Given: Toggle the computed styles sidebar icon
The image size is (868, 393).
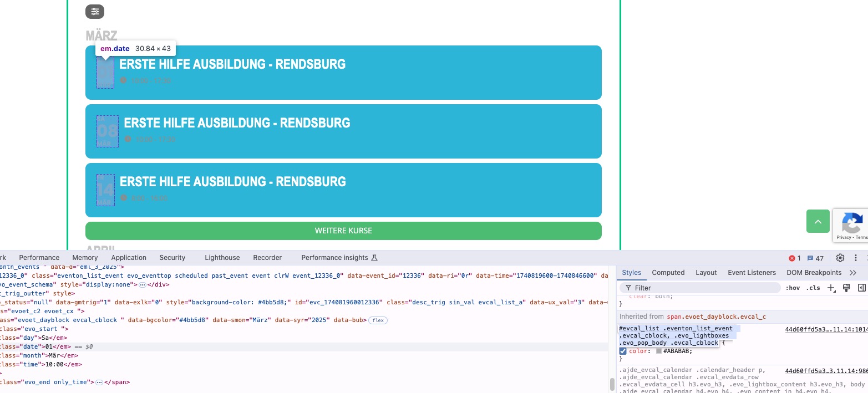Looking at the screenshot, I should point(861,288).
